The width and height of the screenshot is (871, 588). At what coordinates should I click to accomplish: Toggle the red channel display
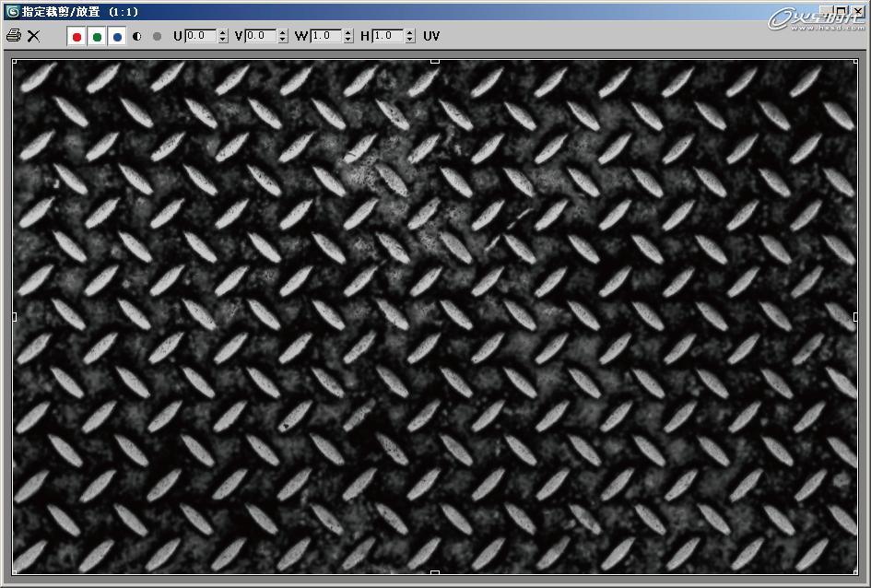76,37
